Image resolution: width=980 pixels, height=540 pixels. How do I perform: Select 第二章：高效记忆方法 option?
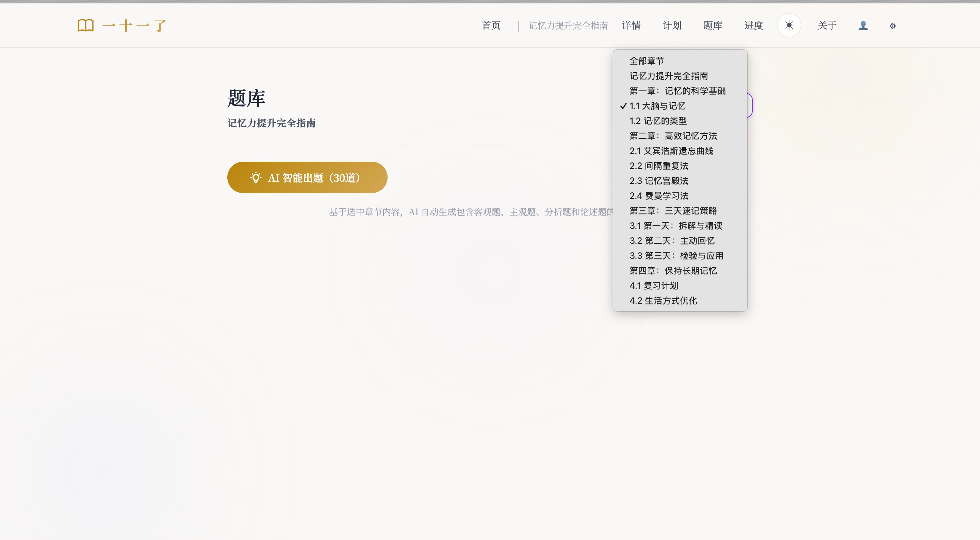680,136
